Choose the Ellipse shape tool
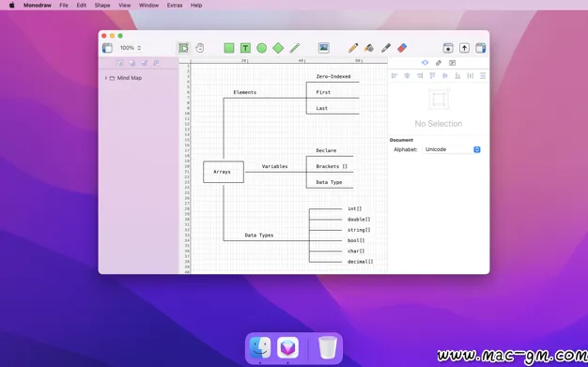 [x=262, y=48]
